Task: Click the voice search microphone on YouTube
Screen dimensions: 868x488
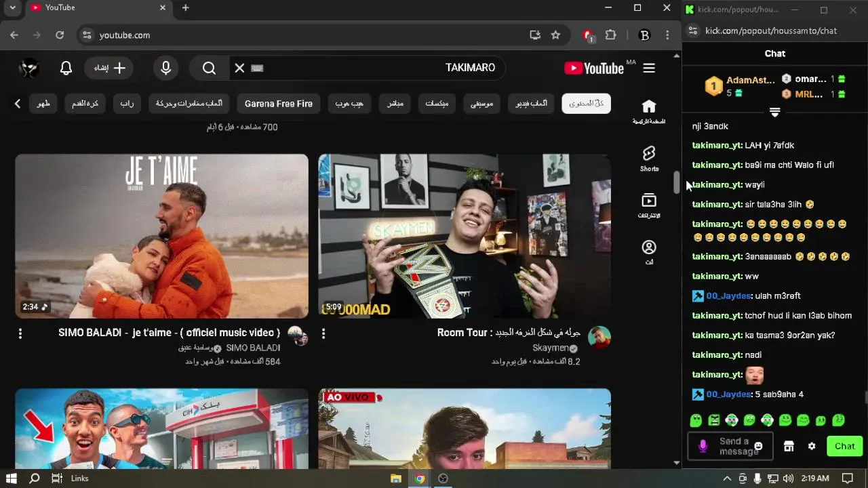Action: [x=166, y=68]
